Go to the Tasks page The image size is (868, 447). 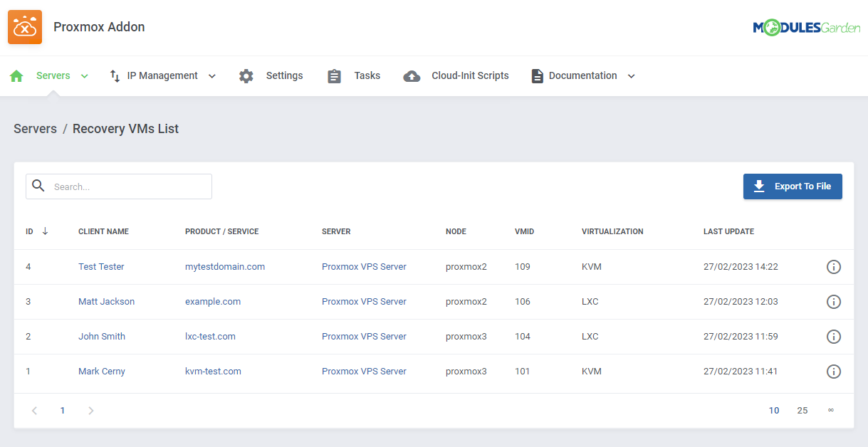(367, 75)
